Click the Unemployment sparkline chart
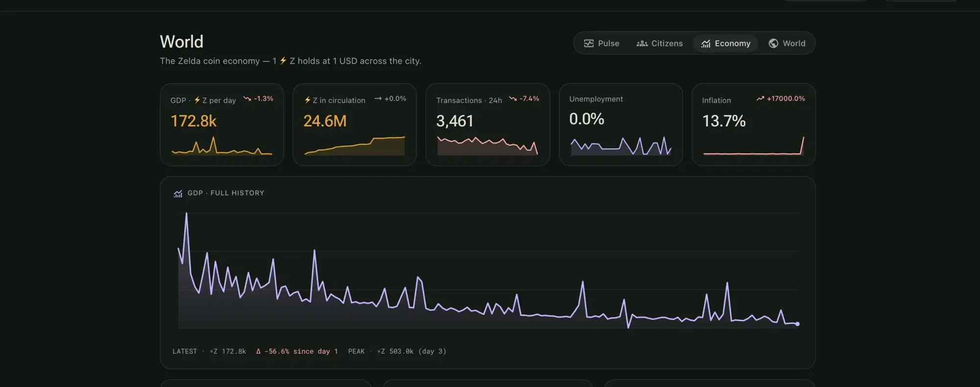This screenshot has height=387, width=980. coord(621,146)
